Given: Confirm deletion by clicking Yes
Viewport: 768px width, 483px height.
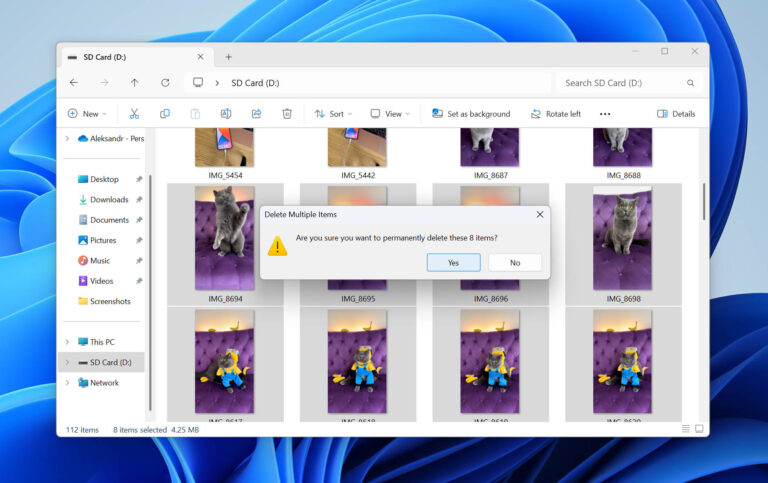Looking at the screenshot, I should [454, 263].
